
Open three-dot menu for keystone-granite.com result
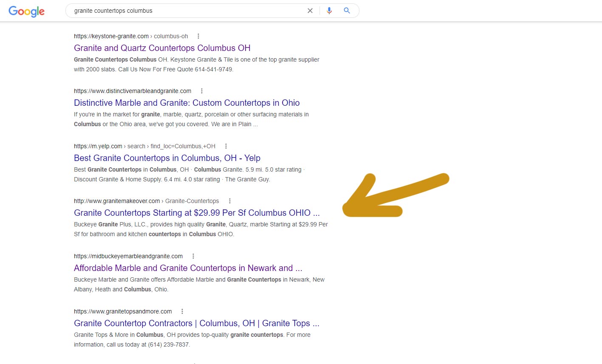click(x=198, y=36)
